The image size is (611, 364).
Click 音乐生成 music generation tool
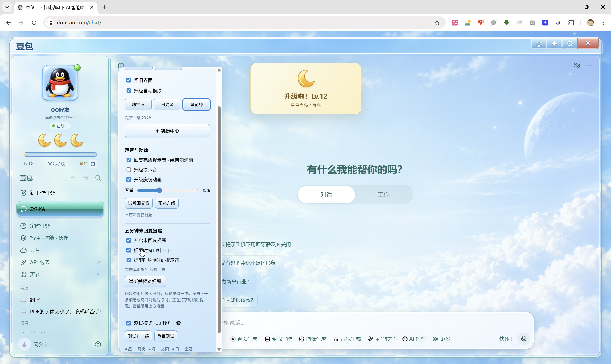(347, 339)
